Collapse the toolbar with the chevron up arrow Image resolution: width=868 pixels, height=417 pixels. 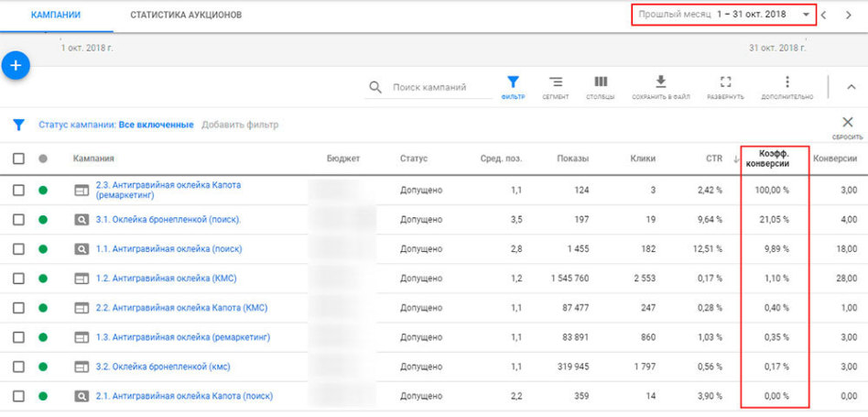[x=852, y=87]
